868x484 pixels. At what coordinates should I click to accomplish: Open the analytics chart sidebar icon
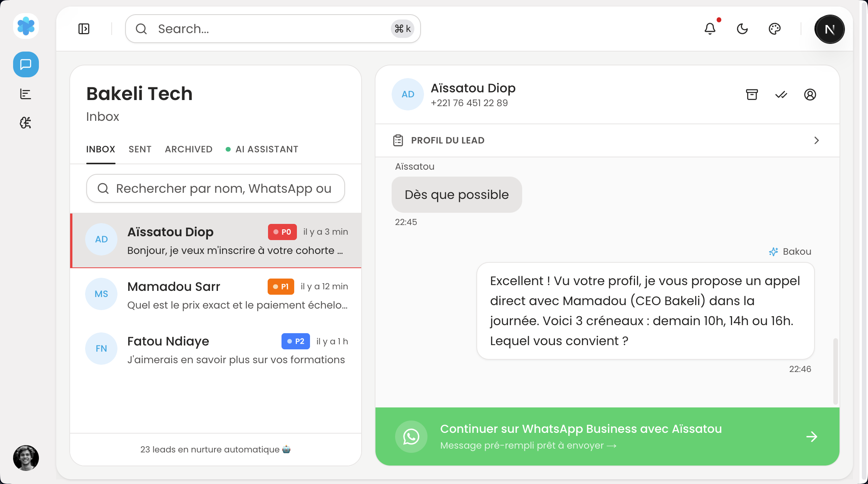[26, 94]
